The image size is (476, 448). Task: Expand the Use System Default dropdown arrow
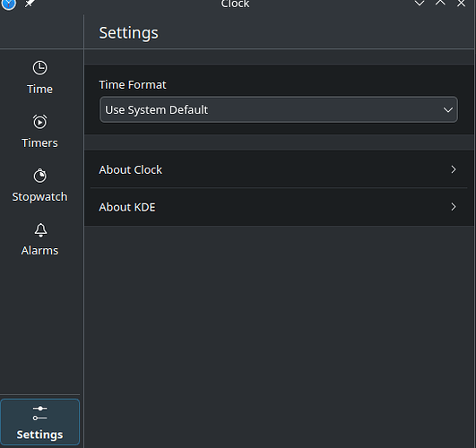(x=448, y=110)
